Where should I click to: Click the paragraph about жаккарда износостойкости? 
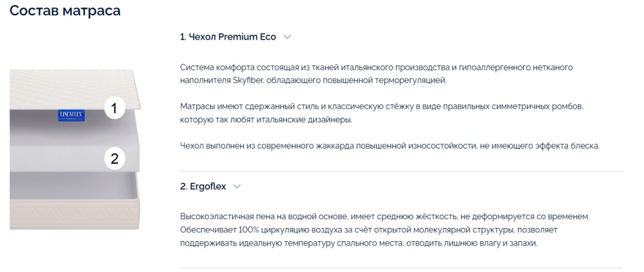(x=390, y=145)
